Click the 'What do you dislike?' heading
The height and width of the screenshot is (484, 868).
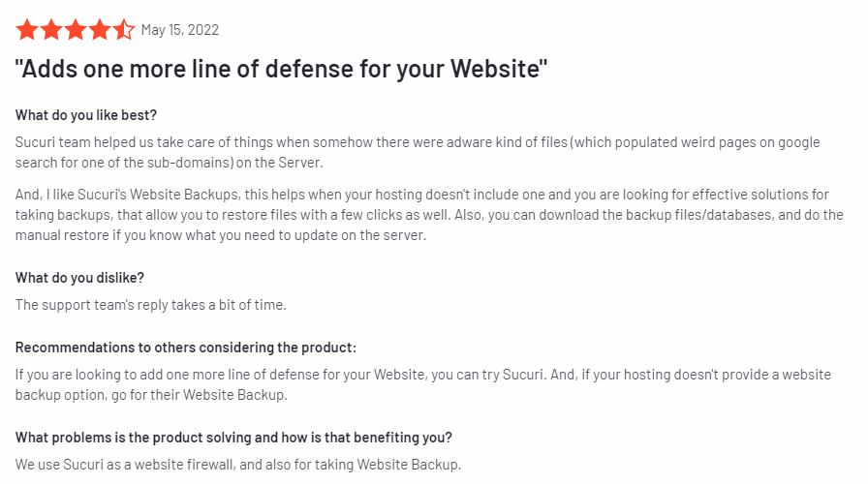pyautogui.click(x=79, y=278)
